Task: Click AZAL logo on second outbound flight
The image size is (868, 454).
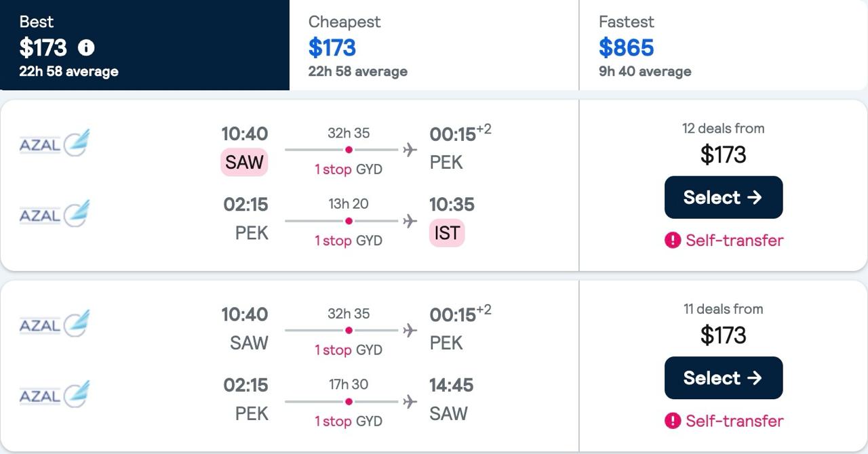Action: click(54, 323)
